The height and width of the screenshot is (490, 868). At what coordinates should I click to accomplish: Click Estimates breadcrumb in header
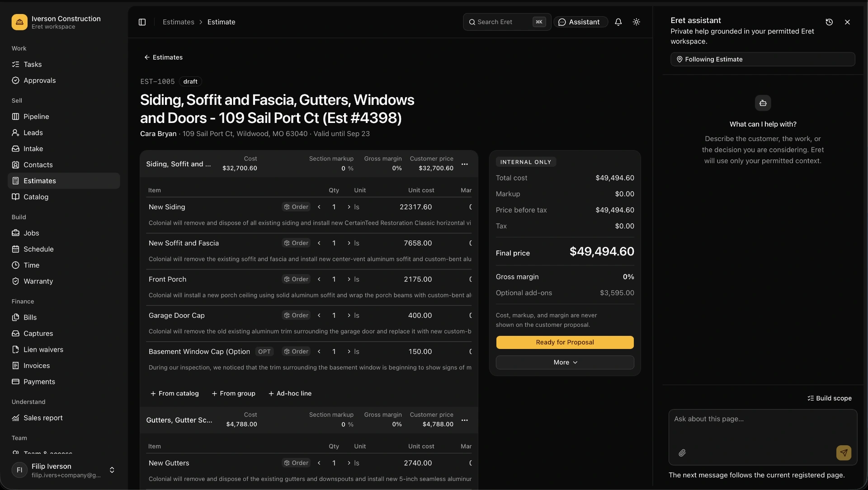[178, 22]
